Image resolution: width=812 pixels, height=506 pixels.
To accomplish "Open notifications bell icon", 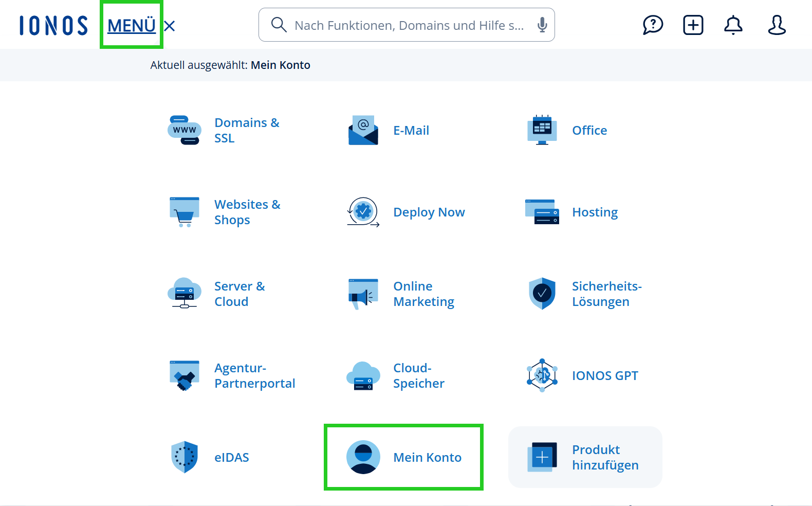I will pos(733,25).
